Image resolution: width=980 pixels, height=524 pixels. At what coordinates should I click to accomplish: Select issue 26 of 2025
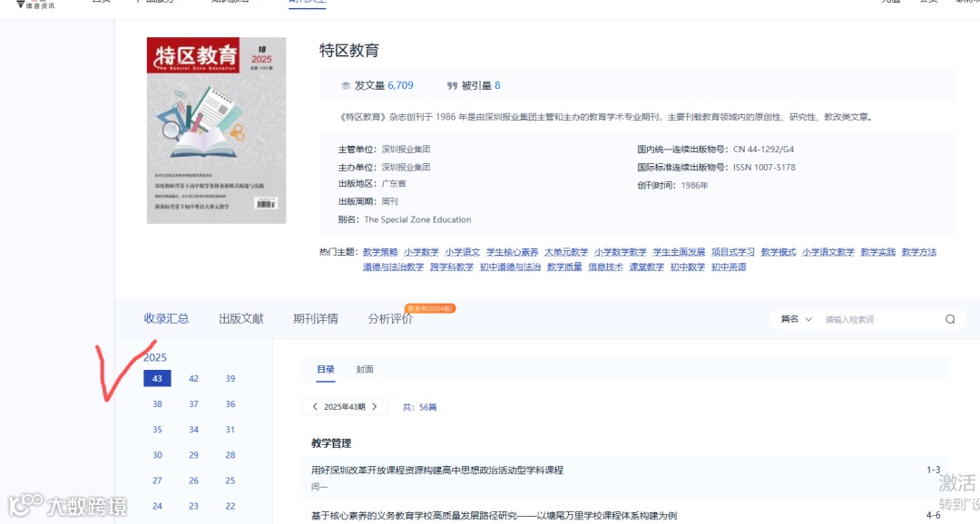[x=194, y=480]
